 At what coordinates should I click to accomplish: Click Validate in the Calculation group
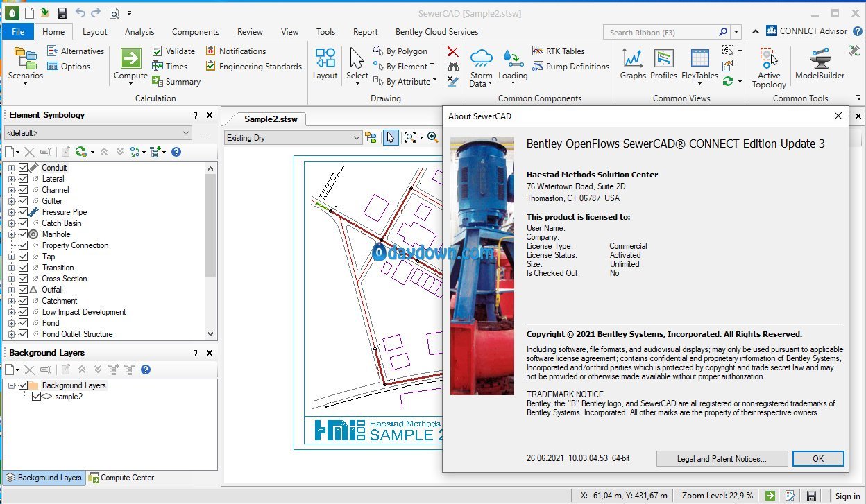pyautogui.click(x=173, y=51)
